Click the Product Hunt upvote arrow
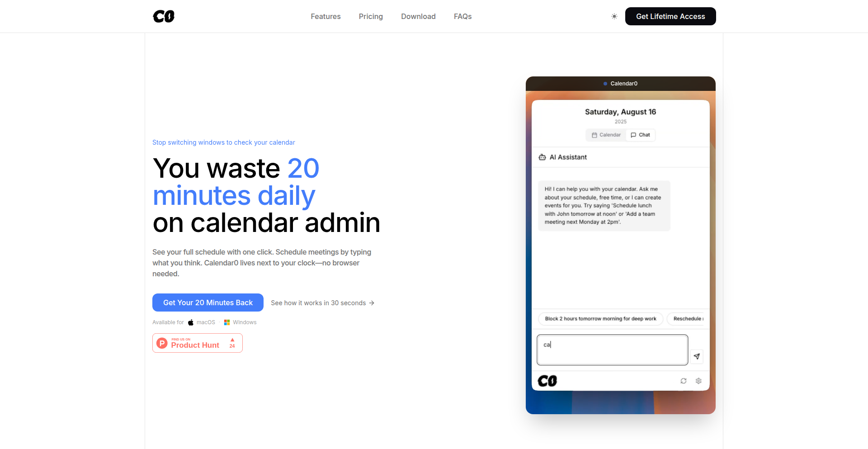 232,340
